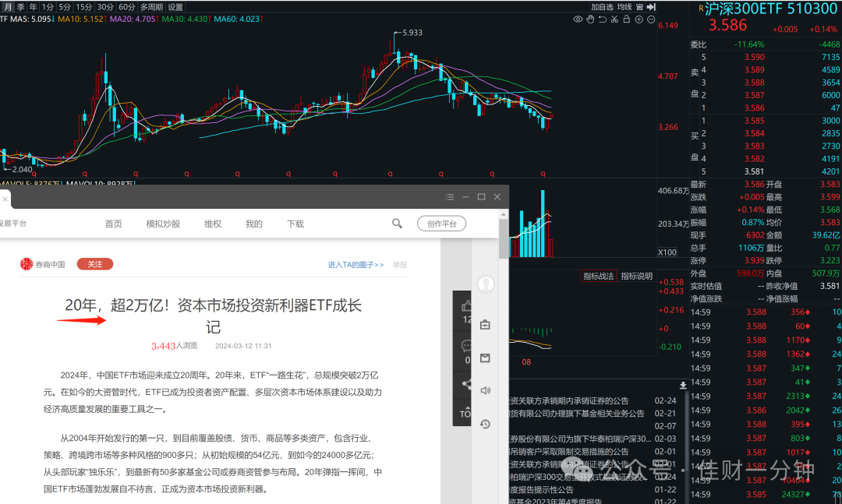Toggle the 均线 moving average display
The image size is (842, 504).
624,7
